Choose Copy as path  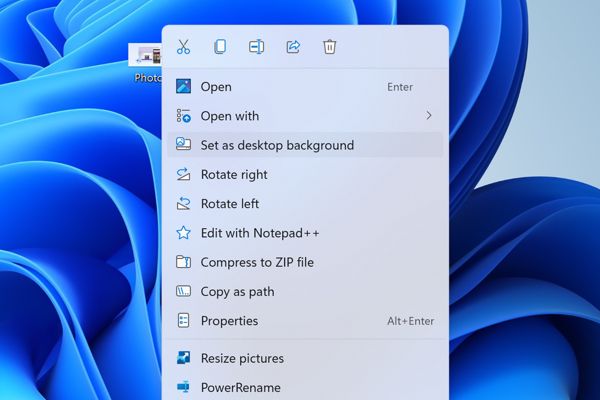[305, 292]
